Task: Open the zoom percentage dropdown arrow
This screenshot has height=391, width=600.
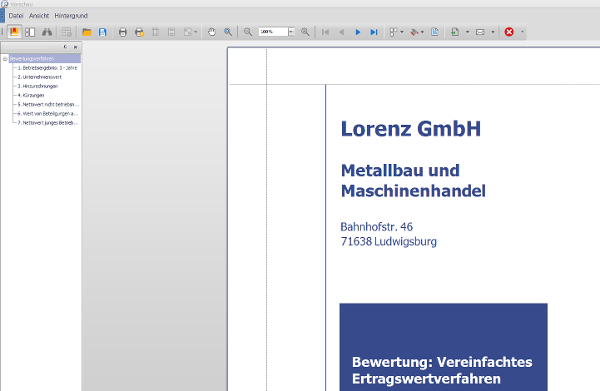Action: coord(292,32)
